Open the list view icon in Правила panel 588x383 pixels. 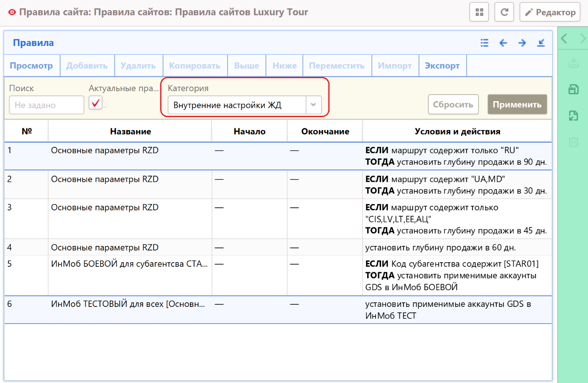484,43
